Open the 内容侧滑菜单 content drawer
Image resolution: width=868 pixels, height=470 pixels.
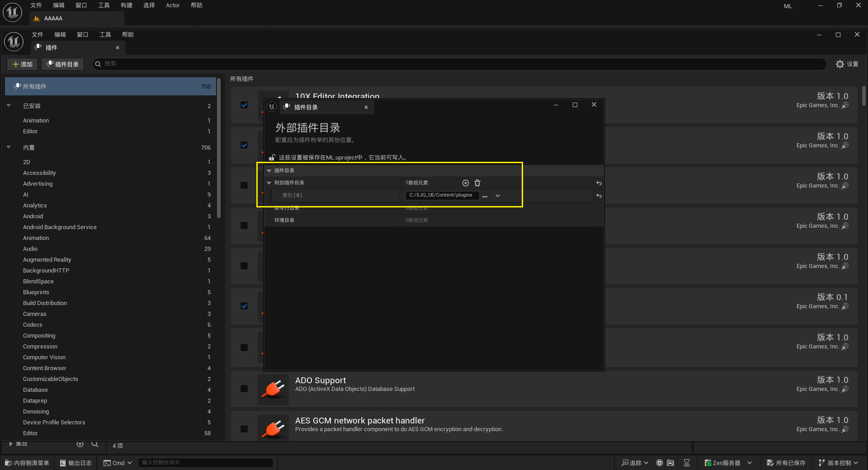click(27, 463)
